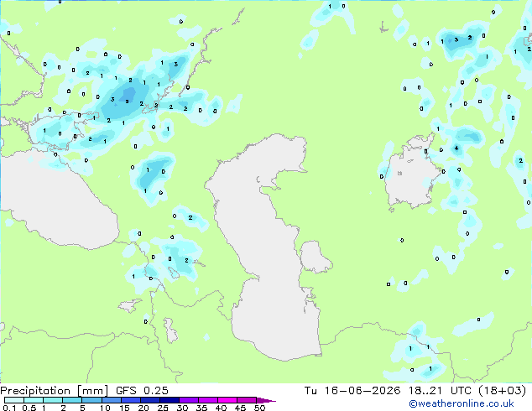This screenshot has width=532, height=411.
Task: Pick the 1–2 mm legend swatch
Action: pos(53,400)
